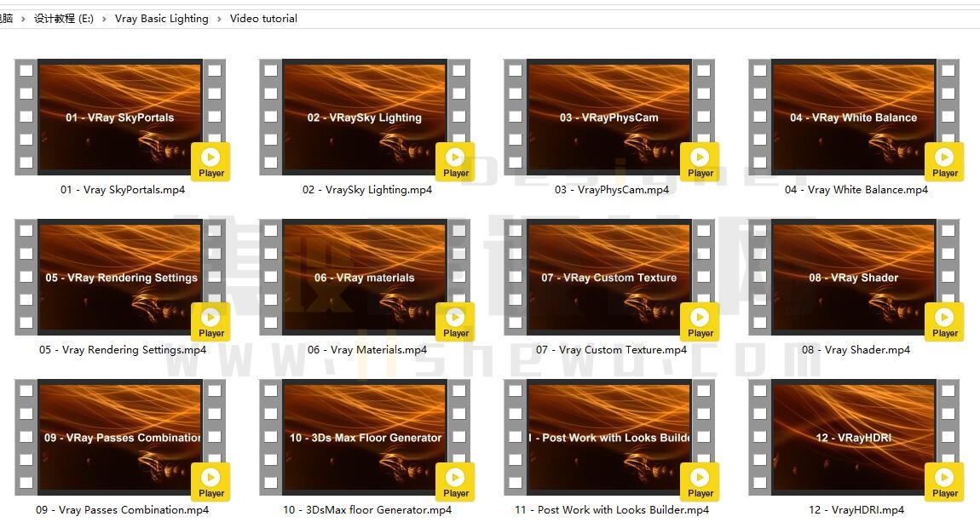Select the 07 - VRay Custom Texture thumbnail
Viewport: 980px width, 528px height.
point(608,277)
